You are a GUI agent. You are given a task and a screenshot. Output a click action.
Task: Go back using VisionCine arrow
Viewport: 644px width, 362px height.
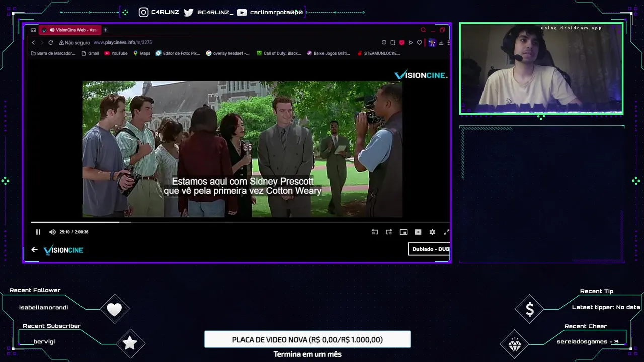click(x=34, y=250)
